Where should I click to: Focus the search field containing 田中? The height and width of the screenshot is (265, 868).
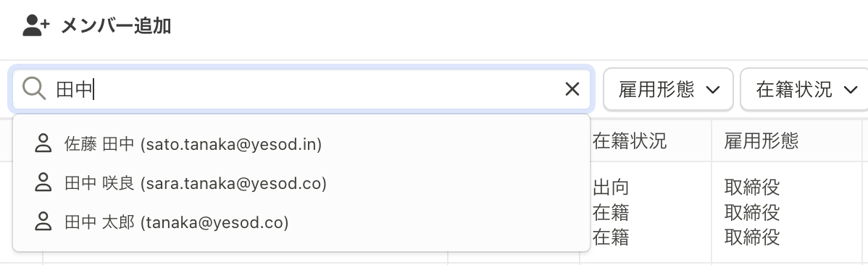click(x=301, y=89)
